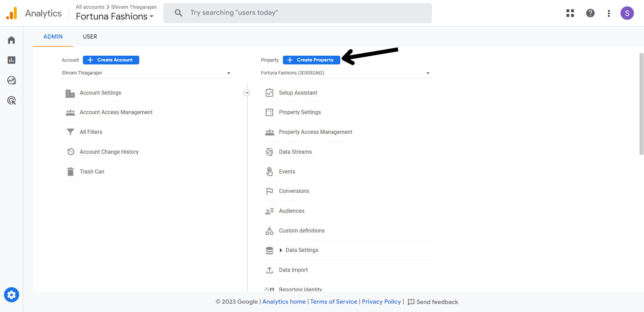Select the ADMIN tab
Viewport: 644px width, 312px height.
[53, 37]
